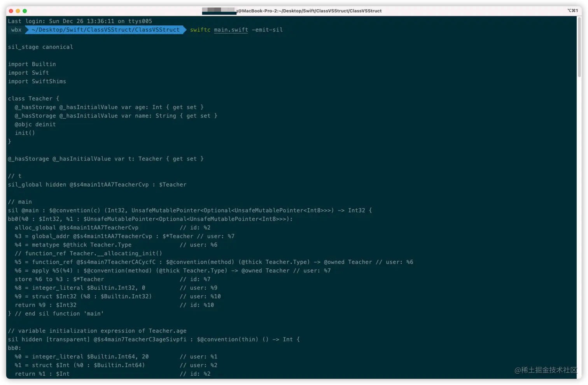588x385 pixels.
Task: Click the underlined main.swift argument
Action: (231, 30)
